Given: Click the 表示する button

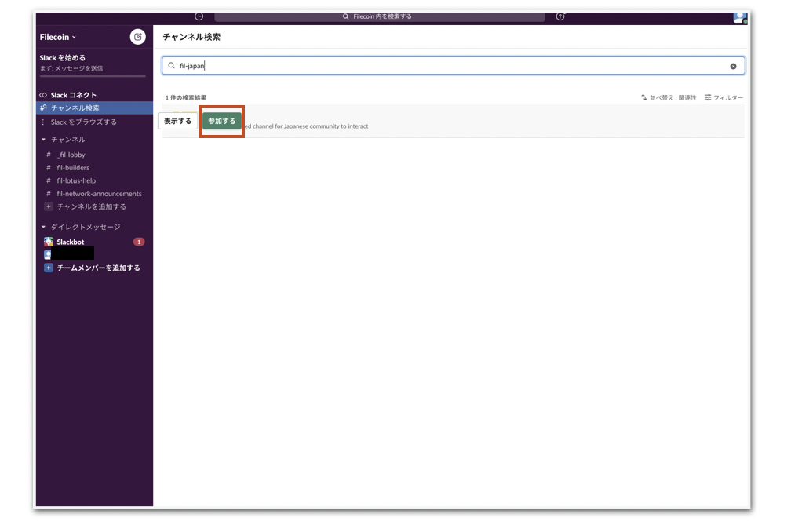Looking at the screenshot, I should pos(177,121).
